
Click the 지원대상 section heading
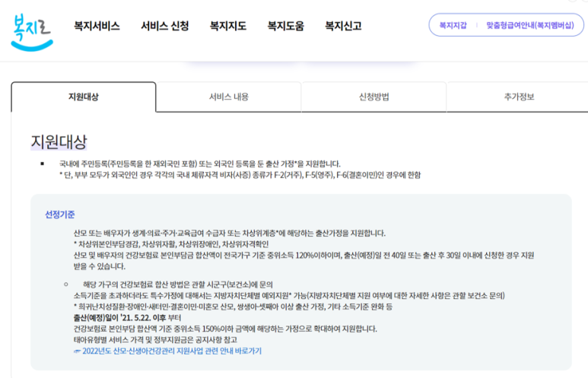[59, 141]
